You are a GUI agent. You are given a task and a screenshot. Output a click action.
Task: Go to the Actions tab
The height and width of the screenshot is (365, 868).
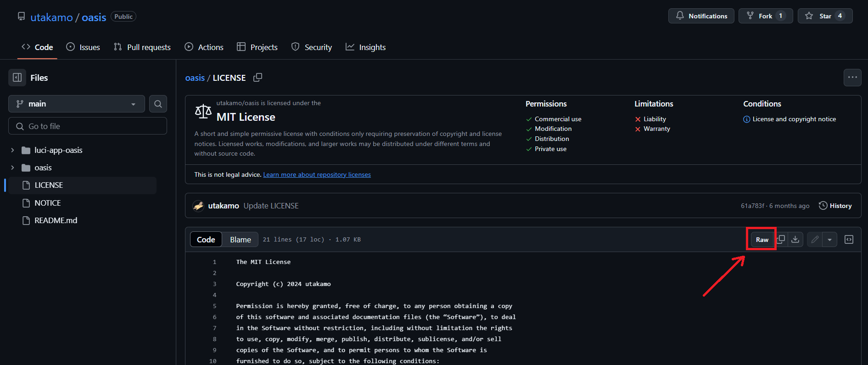(x=204, y=47)
